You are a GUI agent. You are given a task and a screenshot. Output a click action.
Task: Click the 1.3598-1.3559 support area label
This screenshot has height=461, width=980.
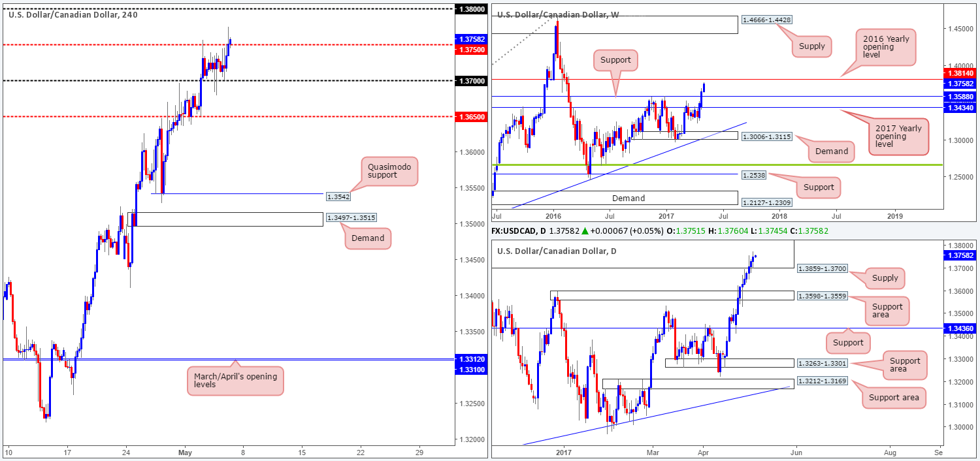coord(823,295)
